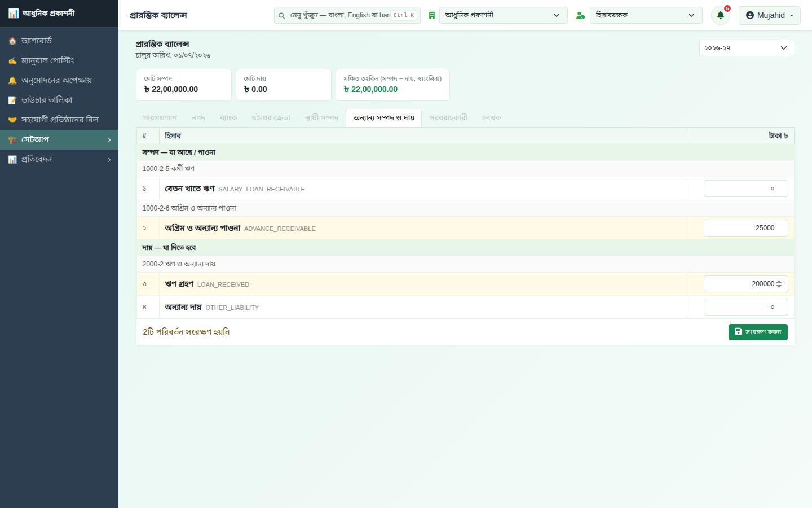Open the Mujahid user menu dropdown
812x508 pixels.
coord(770,15)
